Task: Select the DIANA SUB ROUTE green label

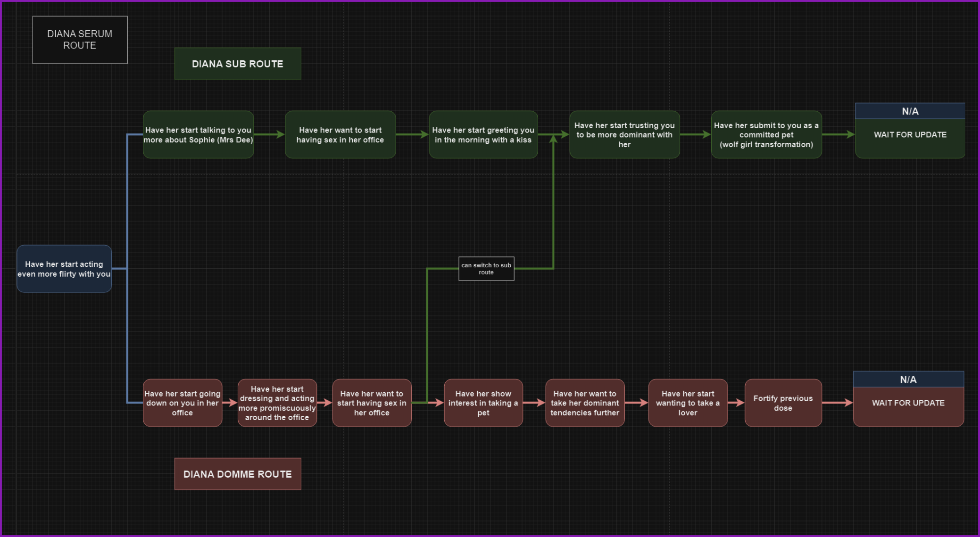Action: [x=237, y=64]
